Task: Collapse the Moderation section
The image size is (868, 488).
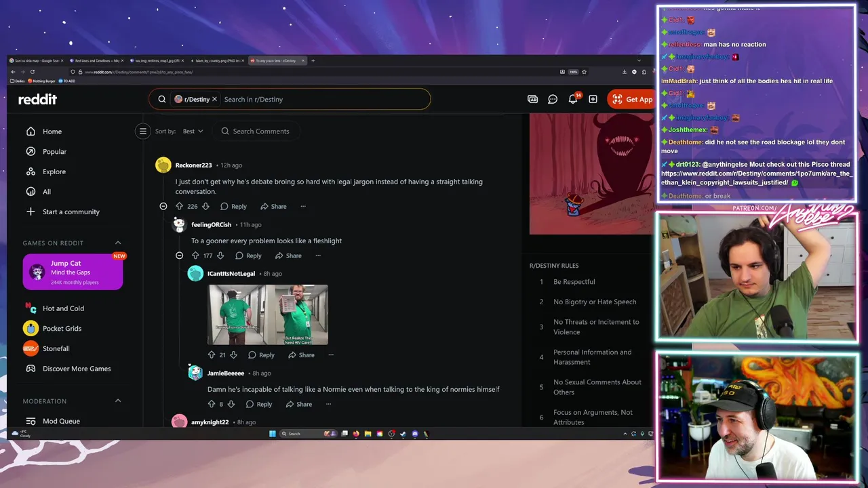Action: pyautogui.click(x=118, y=401)
